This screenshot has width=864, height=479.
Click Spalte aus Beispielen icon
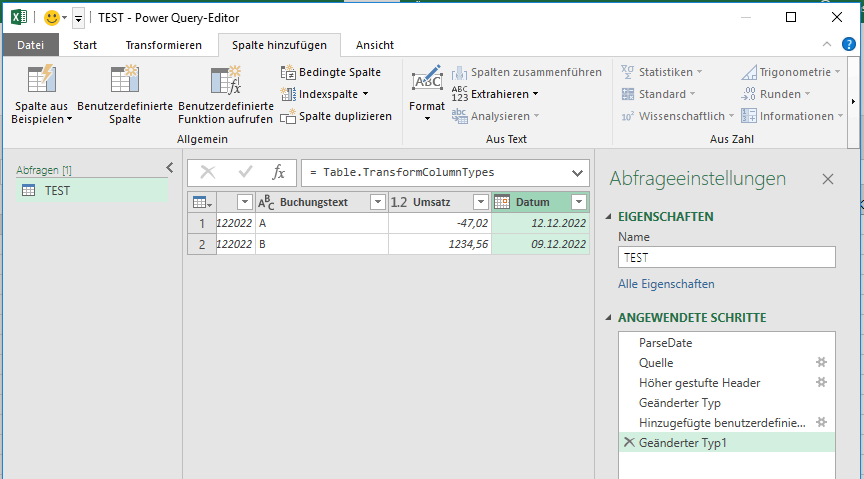42,80
